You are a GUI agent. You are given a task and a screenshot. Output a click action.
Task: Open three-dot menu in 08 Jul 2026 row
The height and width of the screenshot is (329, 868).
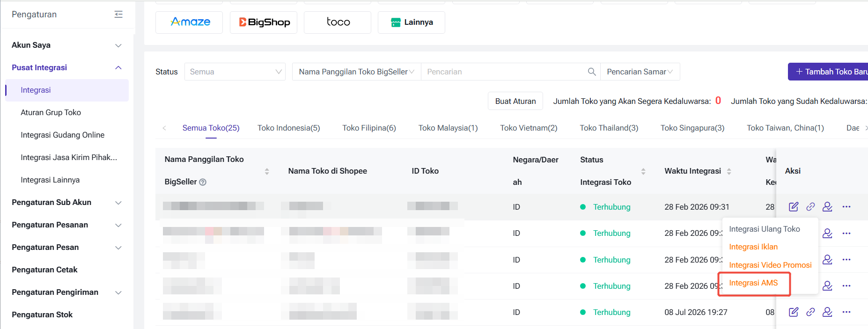(846, 312)
